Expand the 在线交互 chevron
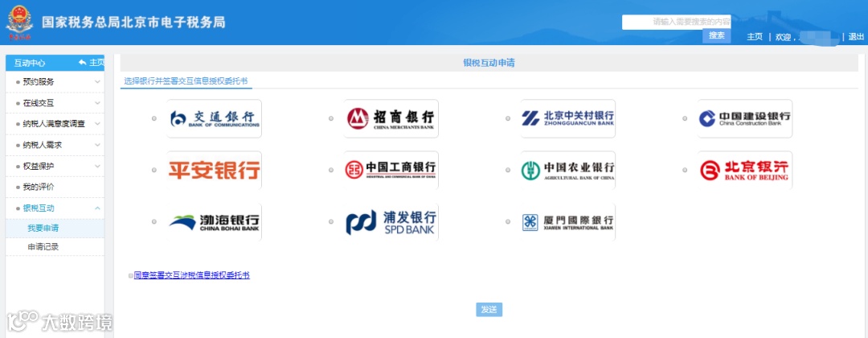This screenshot has height=338, width=868. click(x=97, y=102)
